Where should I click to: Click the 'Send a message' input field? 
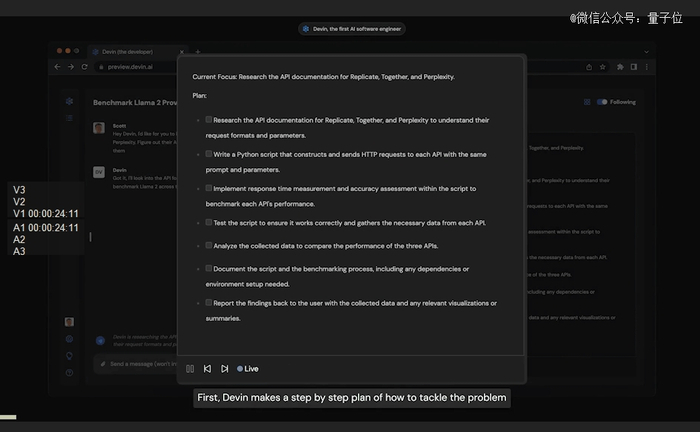(x=136, y=364)
